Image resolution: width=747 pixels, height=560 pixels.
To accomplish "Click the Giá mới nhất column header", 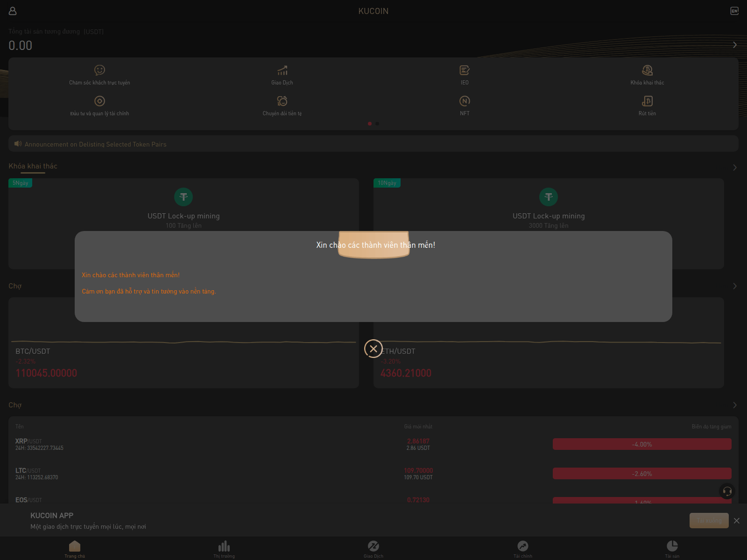I will [418, 427].
